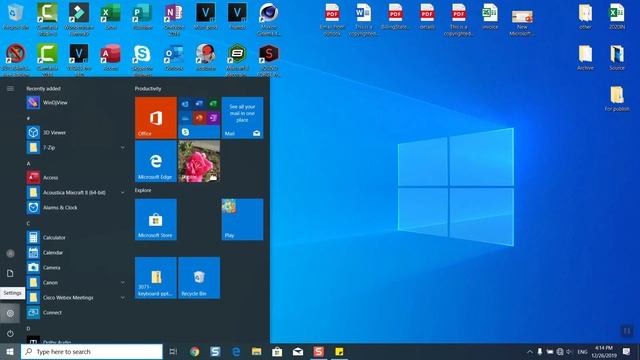Launch 3D Viewer from the app list

pos(76,132)
